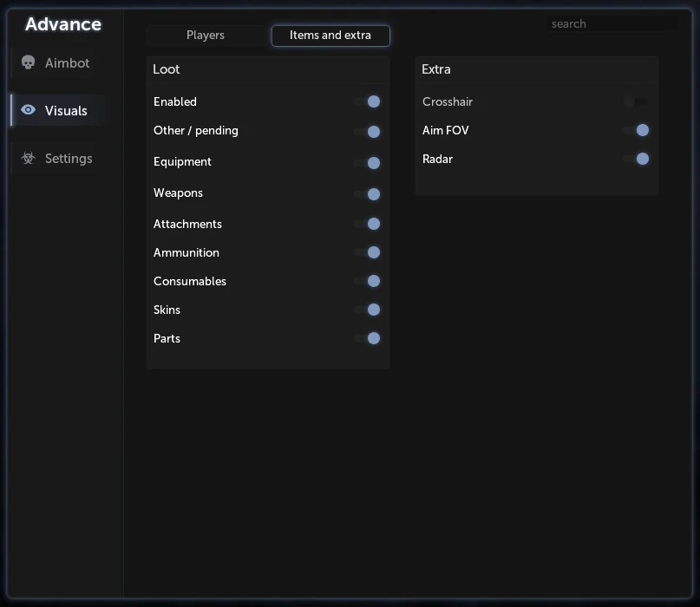
Task: Click the "Advance" title text
Action: [63, 24]
